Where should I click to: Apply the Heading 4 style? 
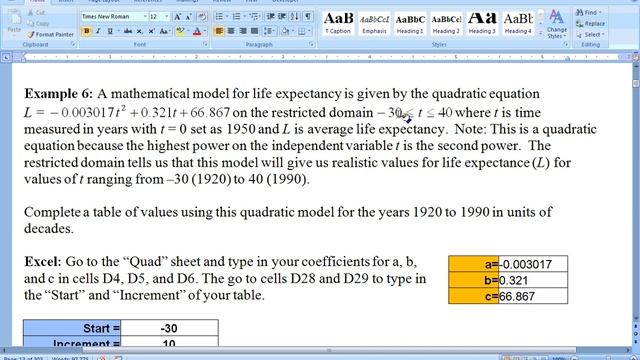click(x=518, y=23)
